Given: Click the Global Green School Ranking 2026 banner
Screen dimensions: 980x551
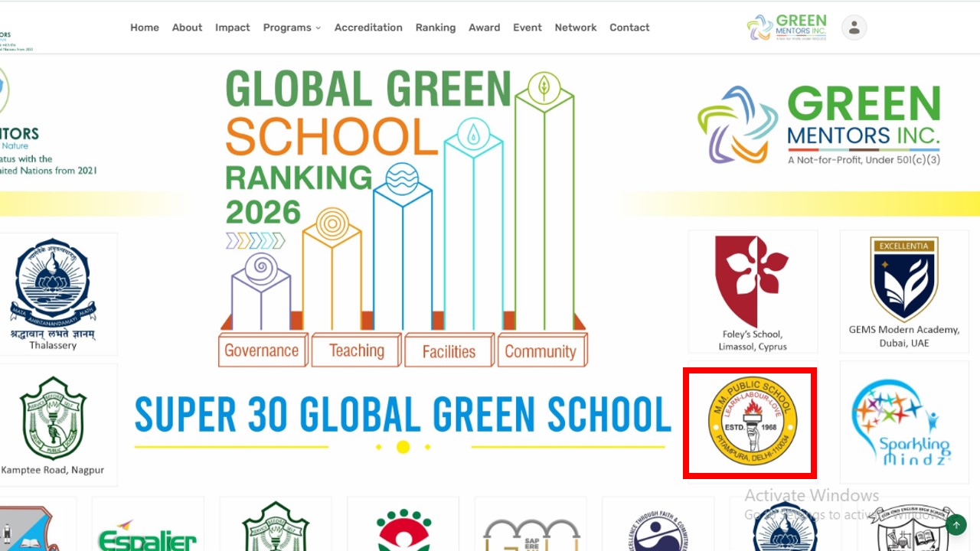Looking at the screenshot, I should tap(403, 218).
